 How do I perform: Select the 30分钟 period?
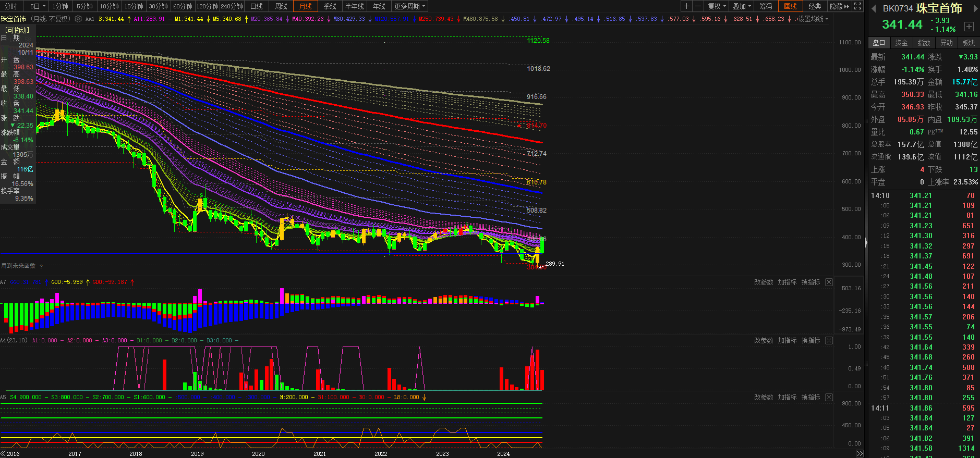(x=158, y=6)
